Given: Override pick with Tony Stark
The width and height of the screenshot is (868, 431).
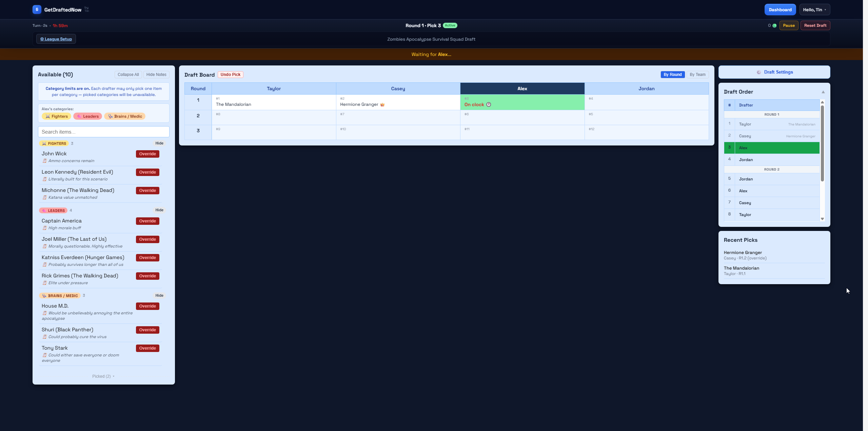Looking at the screenshot, I should [x=147, y=348].
